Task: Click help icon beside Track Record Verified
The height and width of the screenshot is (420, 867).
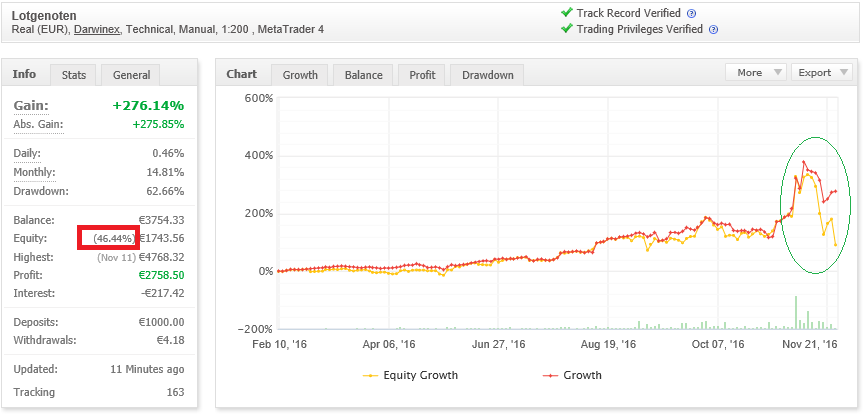Action: click(x=691, y=14)
